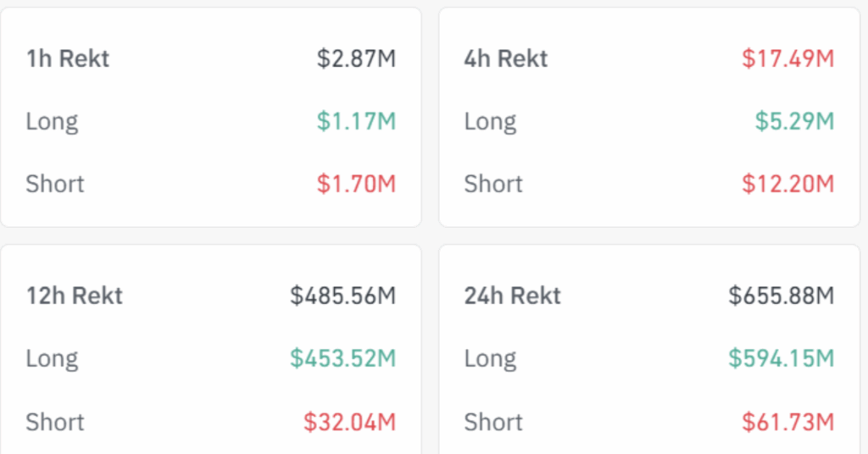
Task: Select the $2.87M 1h total value
Action: click(356, 59)
